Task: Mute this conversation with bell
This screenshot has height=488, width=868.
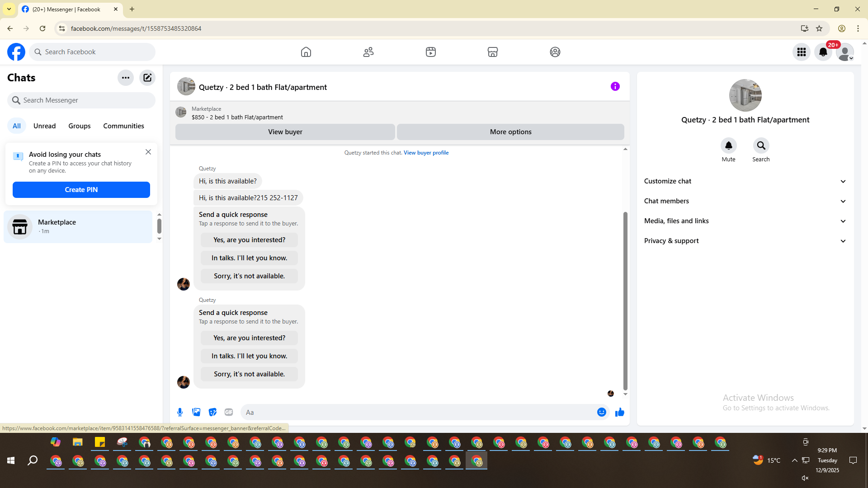Action: tap(728, 145)
